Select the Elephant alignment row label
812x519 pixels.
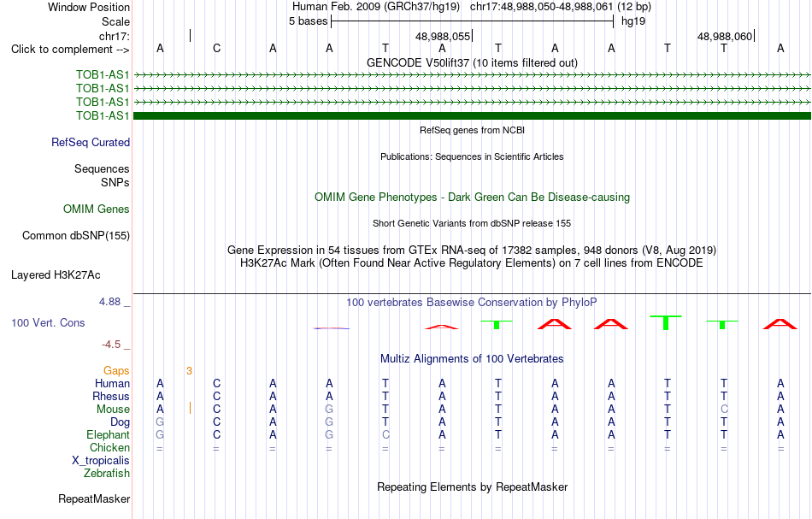click(108, 434)
